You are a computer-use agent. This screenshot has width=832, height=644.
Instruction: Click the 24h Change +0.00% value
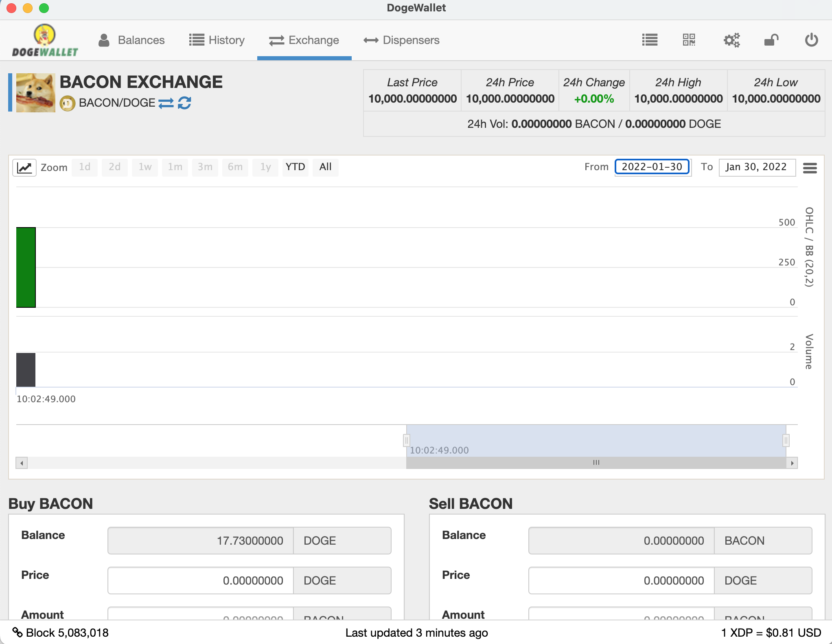[594, 99]
